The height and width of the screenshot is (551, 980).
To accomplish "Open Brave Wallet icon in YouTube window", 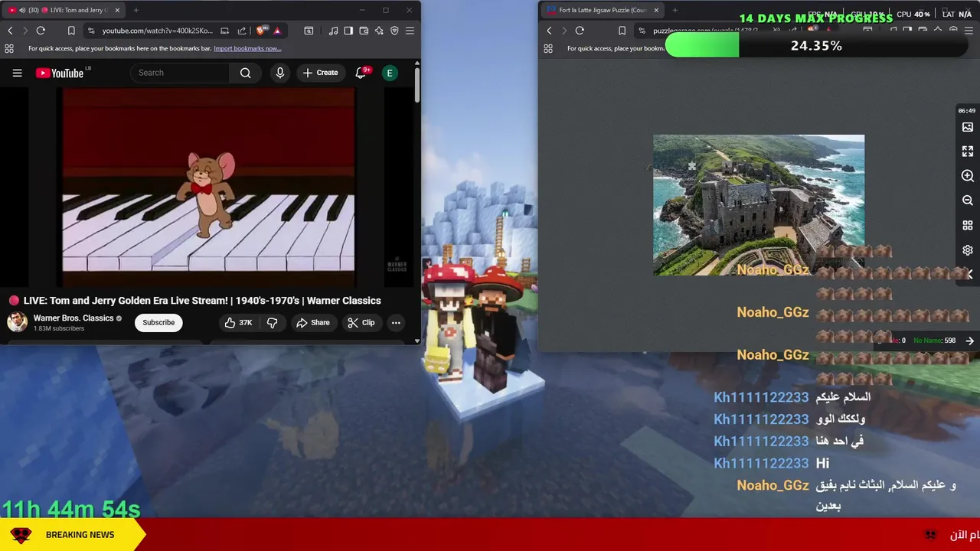I will tap(364, 31).
